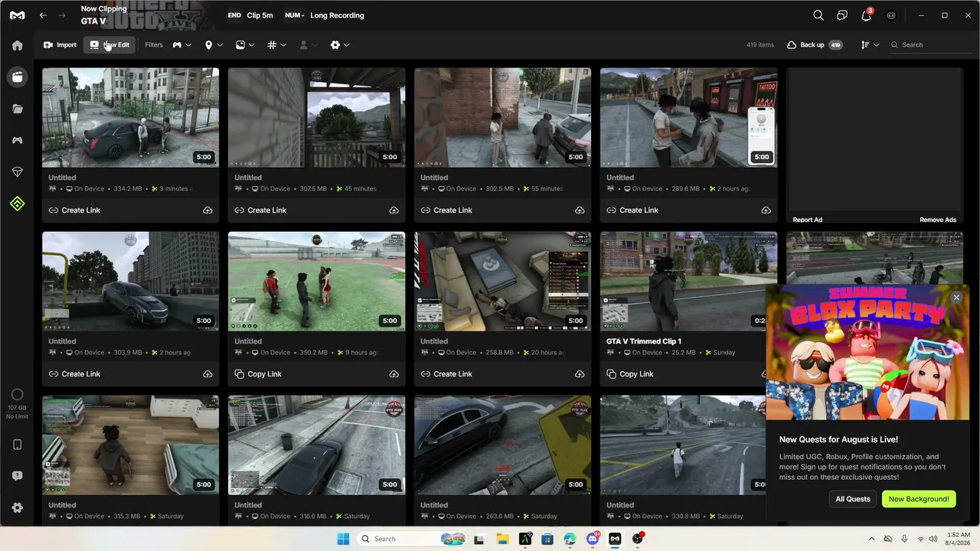980x551 pixels.
Task: Click the Remove Ads link
Action: click(938, 220)
